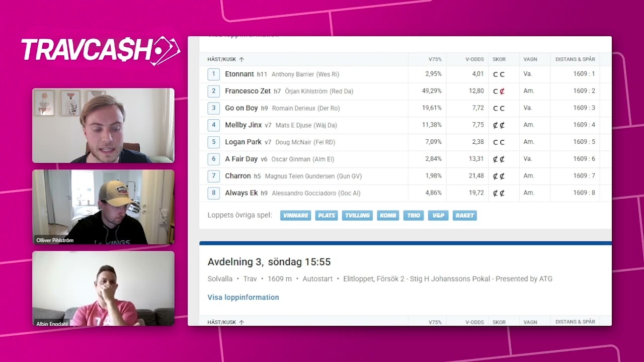Click the V-odds value 2,38
Screen dimensions: 644x362
(478, 142)
